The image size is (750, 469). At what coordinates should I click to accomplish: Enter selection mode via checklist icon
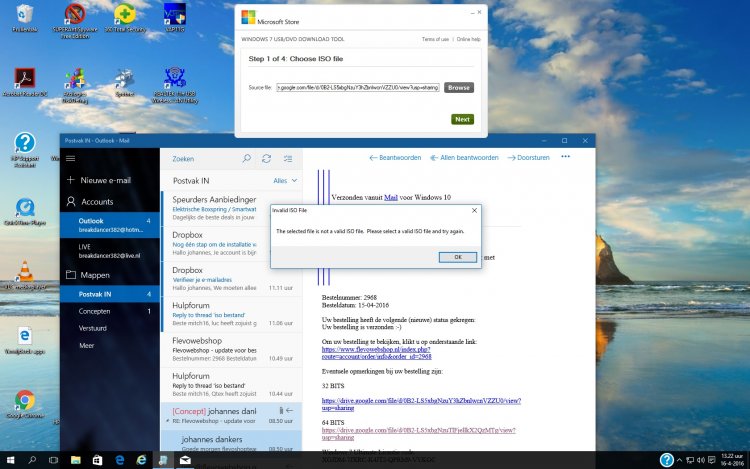tap(288, 158)
